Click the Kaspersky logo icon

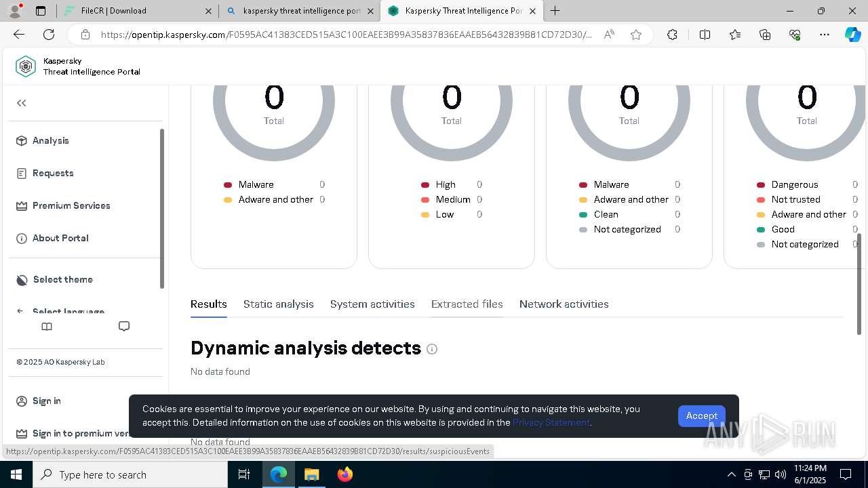pos(26,66)
